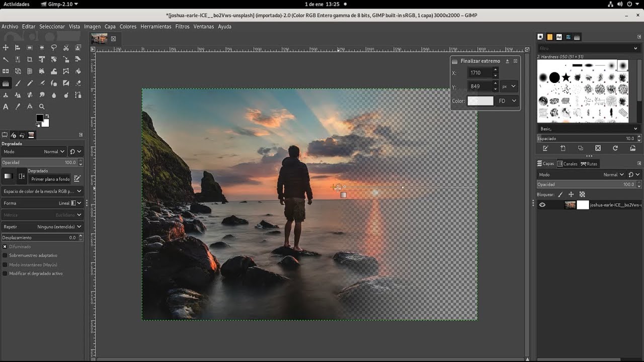The width and height of the screenshot is (644, 362).
Task: Toggle the Difuminado checkbox
Action: pos(5,247)
